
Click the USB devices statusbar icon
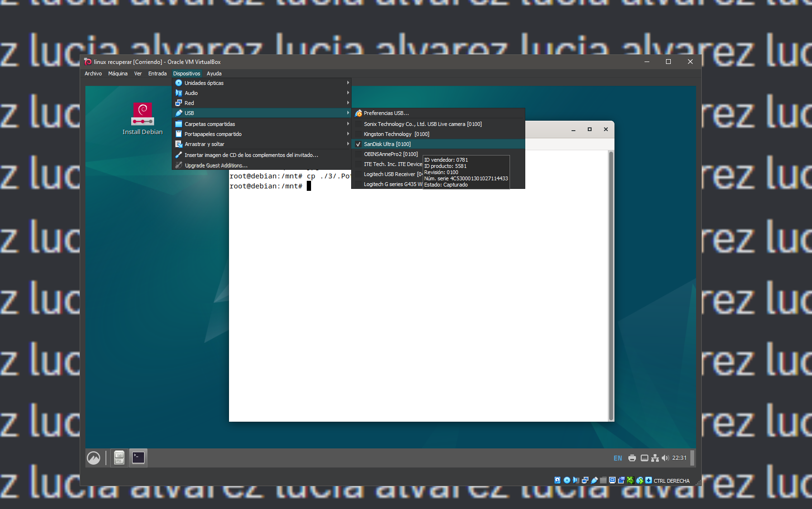click(594, 480)
